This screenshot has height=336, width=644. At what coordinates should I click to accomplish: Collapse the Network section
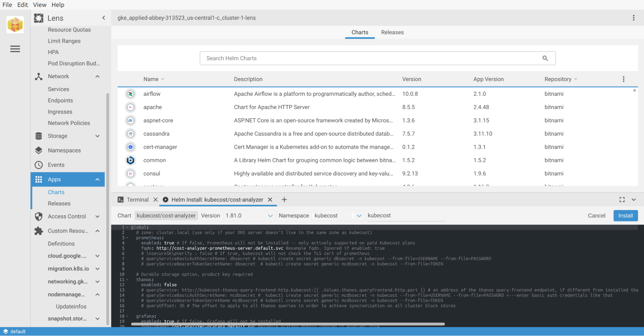pos(97,76)
